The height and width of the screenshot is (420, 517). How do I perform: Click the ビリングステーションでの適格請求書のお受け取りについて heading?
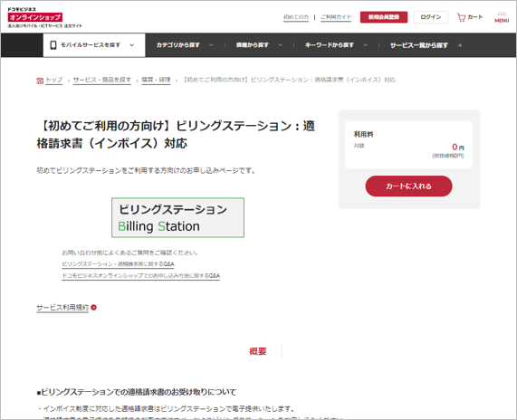[x=136, y=392]
